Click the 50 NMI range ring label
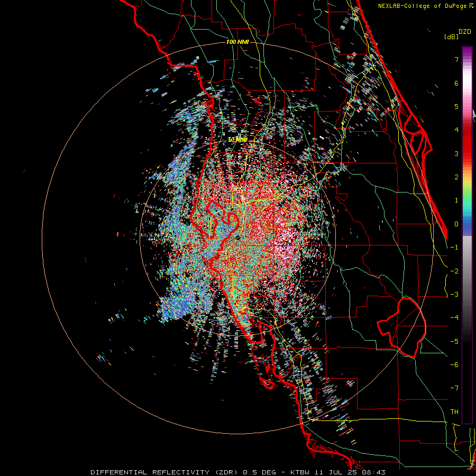Viewport: 476px width, 476px height. (x=237, y=140)
